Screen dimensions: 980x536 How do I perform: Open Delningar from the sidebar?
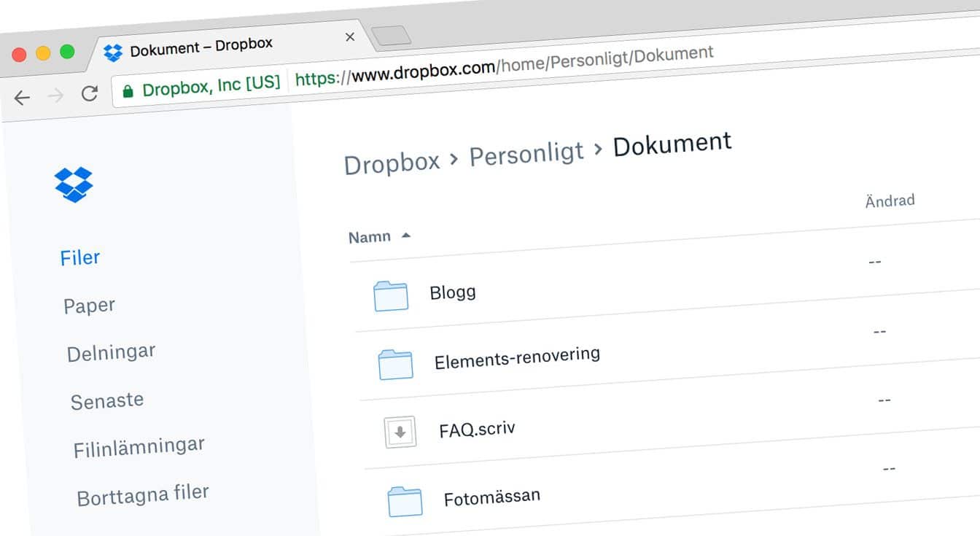coord(110,352)
